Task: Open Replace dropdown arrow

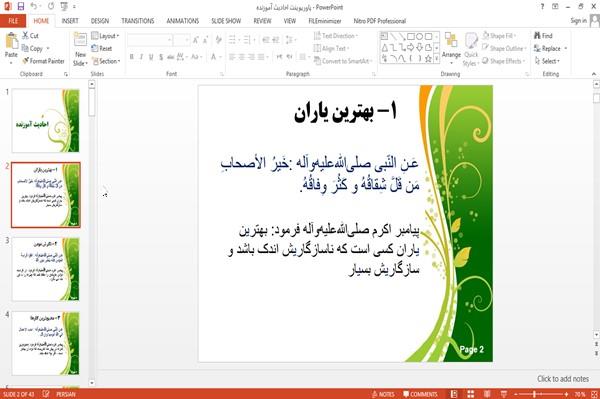Action: tap(566, 49)
